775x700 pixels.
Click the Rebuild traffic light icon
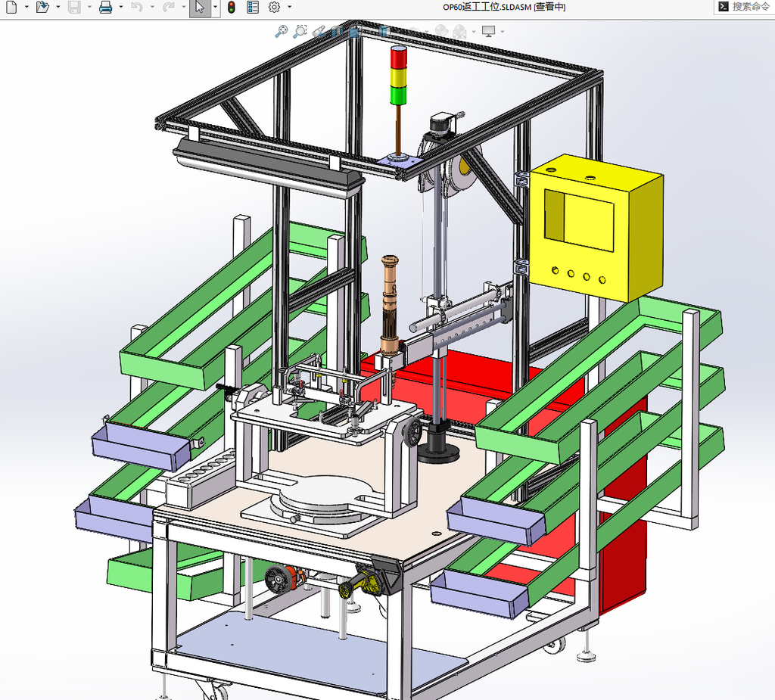click(231, 7)
